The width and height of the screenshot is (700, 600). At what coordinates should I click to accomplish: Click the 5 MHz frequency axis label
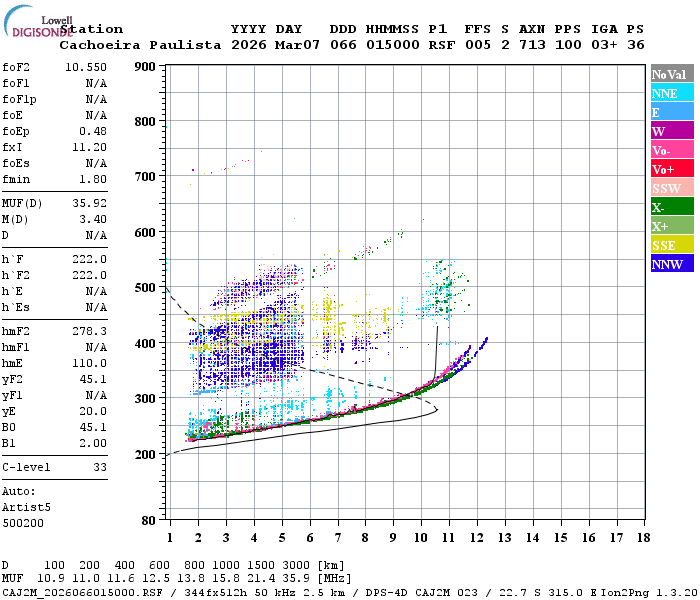[x=282, y=538]
